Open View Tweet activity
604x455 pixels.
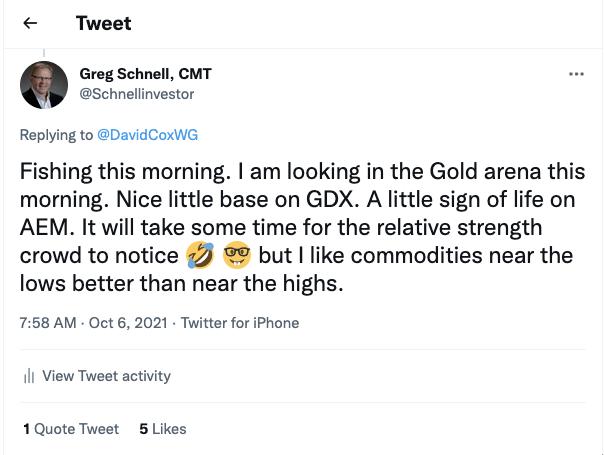coord(106,376)
